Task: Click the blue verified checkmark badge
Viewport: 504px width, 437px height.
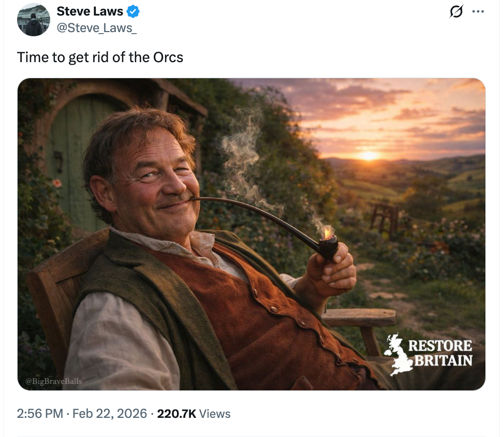Action: 133,11
